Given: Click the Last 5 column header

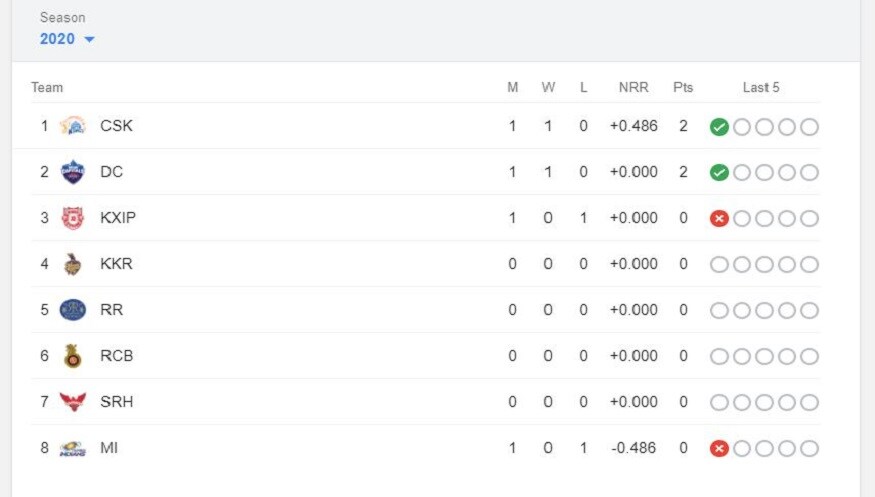Looking at the screenshot, I should 761,88.
